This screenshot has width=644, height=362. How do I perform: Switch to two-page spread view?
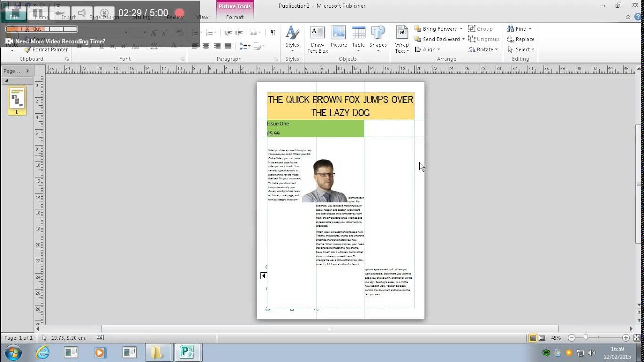[542, 338]
